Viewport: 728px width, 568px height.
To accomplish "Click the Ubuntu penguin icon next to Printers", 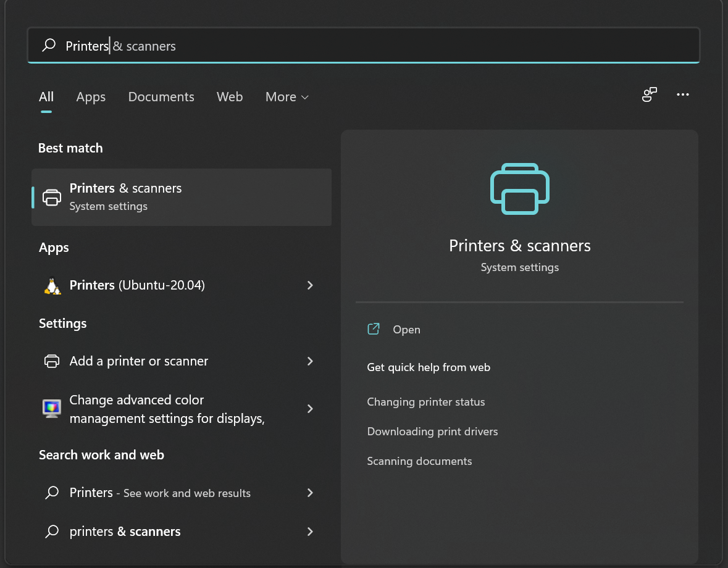I will coord(52,286).
